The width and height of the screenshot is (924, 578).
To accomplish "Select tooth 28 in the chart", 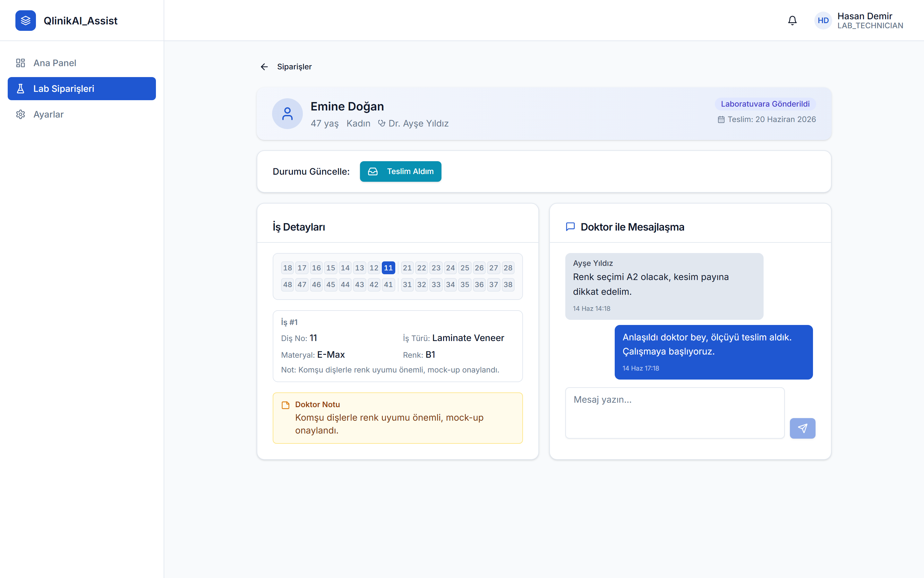I will pyautogui.click(x=508, y=268).
